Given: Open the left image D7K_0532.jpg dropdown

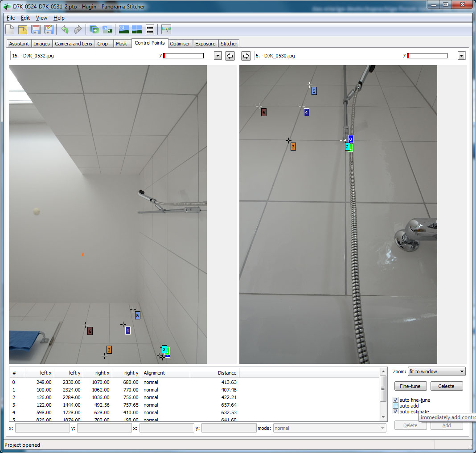Looking at the screenshot, I should click(x=217, y=56).
